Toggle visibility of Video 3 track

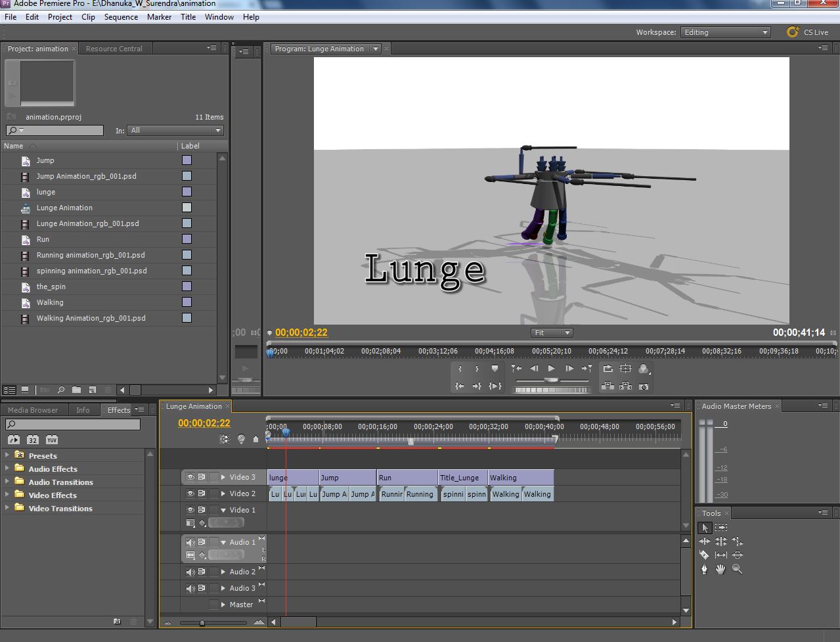190,477
